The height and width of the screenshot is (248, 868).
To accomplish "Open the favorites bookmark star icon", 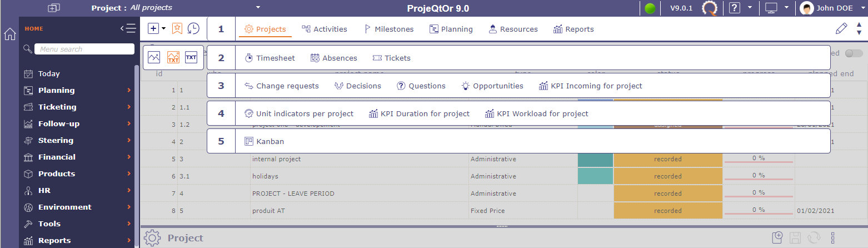I will [177, 28].
